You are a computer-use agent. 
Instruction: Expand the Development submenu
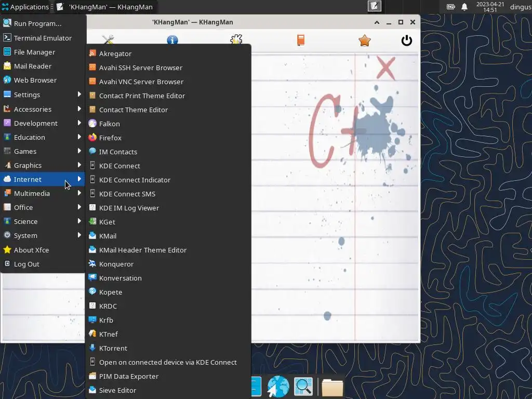pos(43,123)
